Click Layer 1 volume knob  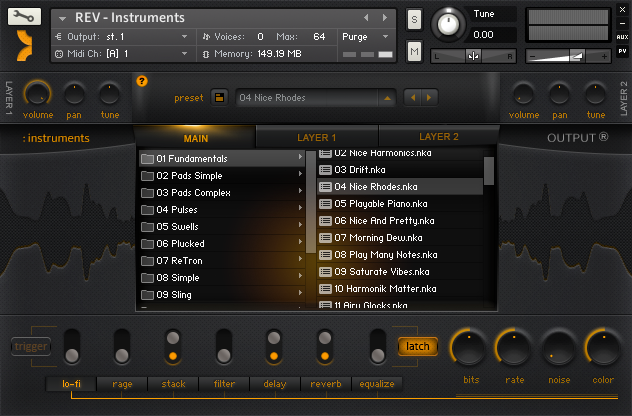tap(37, 94)
